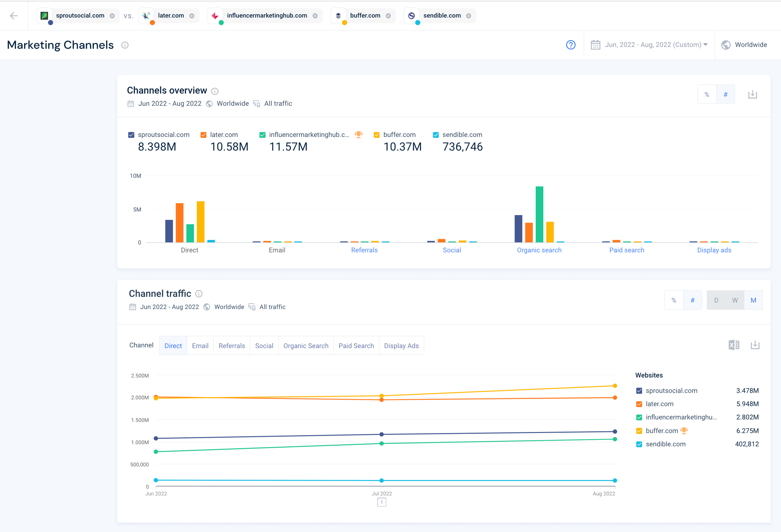Switch Channel traffic to number view
Screen dimensions: 781x532
coord(692,300)
